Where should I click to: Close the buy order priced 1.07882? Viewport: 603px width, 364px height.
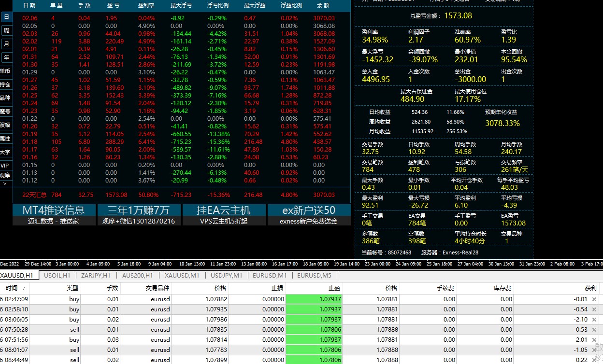(594, 299)
